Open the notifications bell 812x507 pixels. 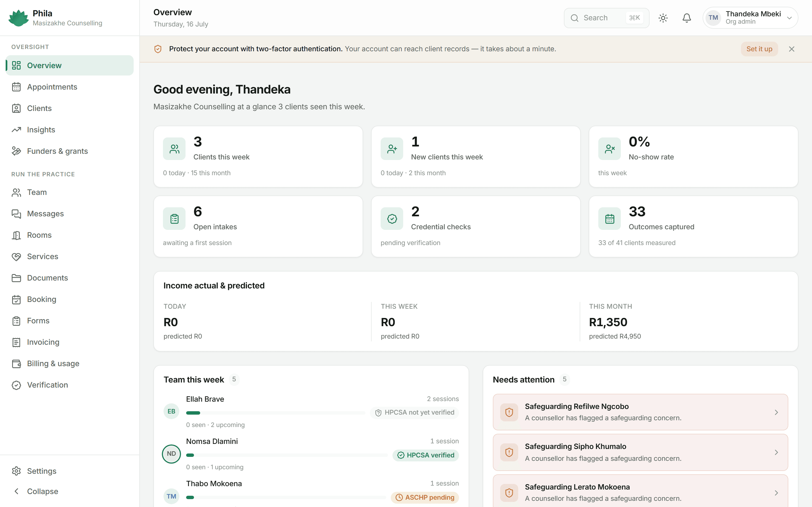point(687,18)
